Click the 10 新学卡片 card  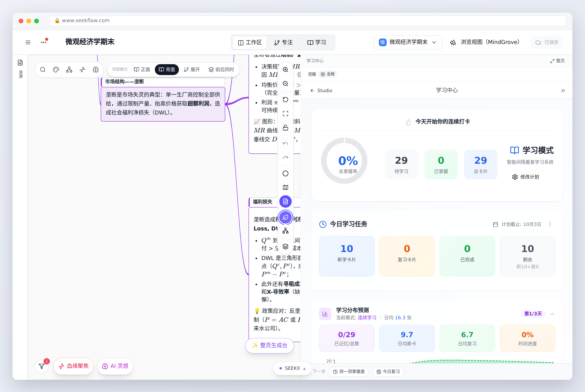click(347, 256)
